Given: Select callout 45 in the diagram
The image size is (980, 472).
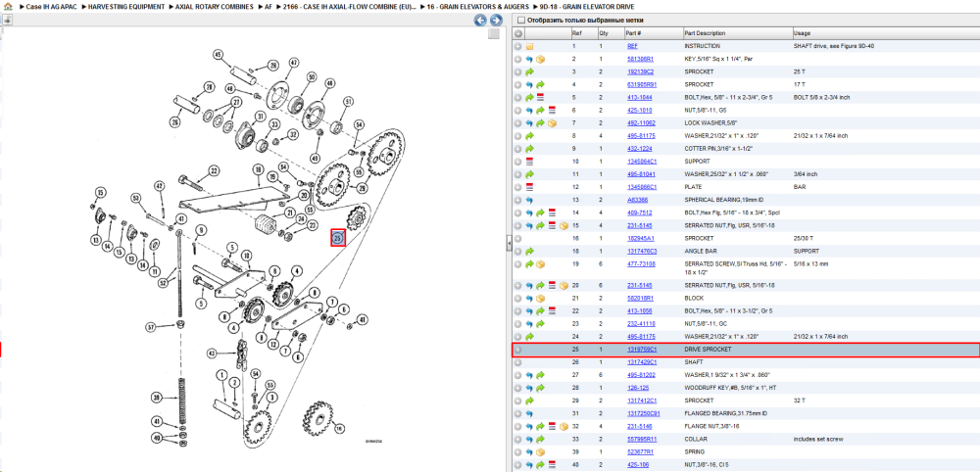Looking at the screenshot, I should (219, 55).
